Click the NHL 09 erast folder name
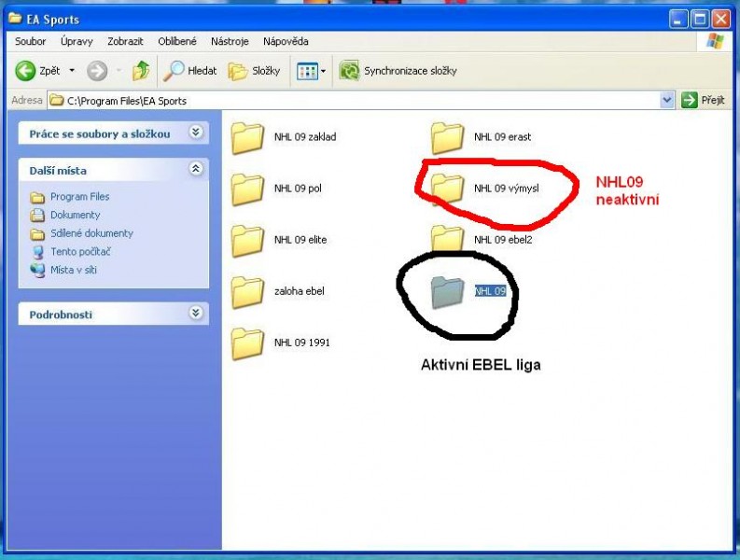The width and height of the screenshot is (740, 560). (502, 137)
